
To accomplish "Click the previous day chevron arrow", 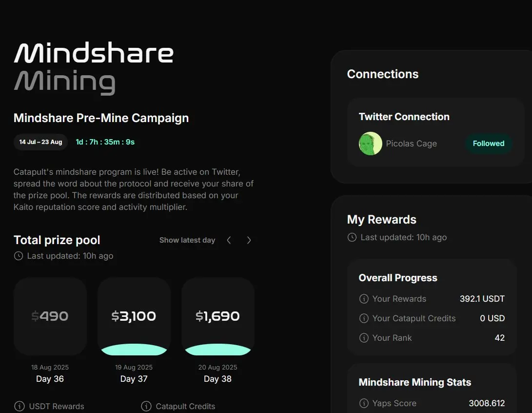I will 229,240.
